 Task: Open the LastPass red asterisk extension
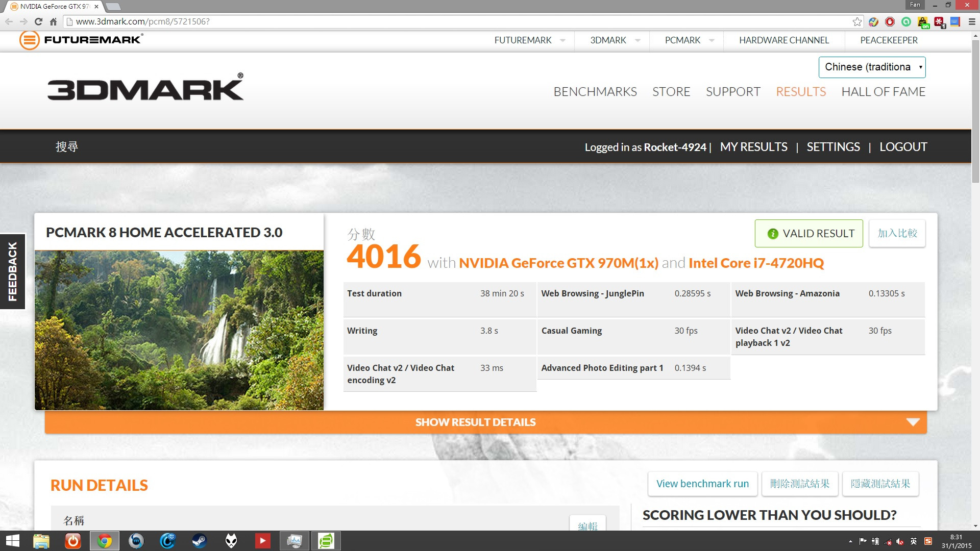[x=939, y=22]
